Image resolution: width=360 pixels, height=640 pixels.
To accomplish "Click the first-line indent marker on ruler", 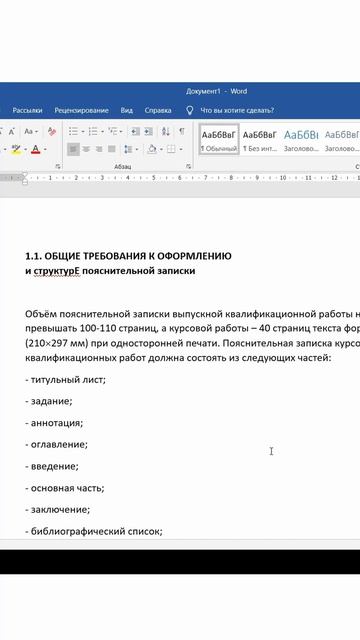I will [x=24, y=175].
